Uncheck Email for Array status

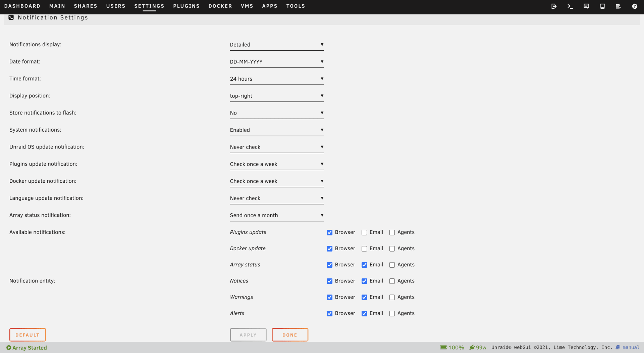(364, 265)
